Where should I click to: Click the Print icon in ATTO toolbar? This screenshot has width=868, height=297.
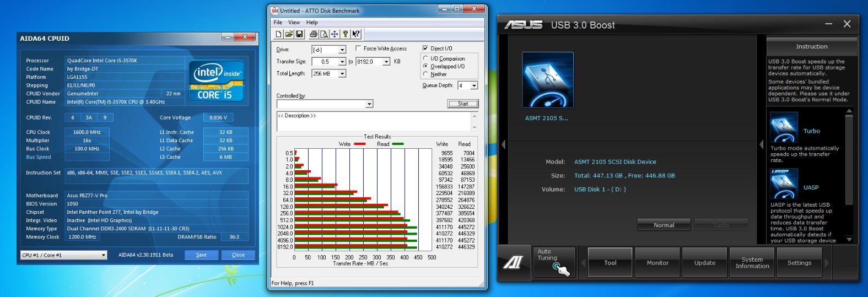tap(314, 34)
